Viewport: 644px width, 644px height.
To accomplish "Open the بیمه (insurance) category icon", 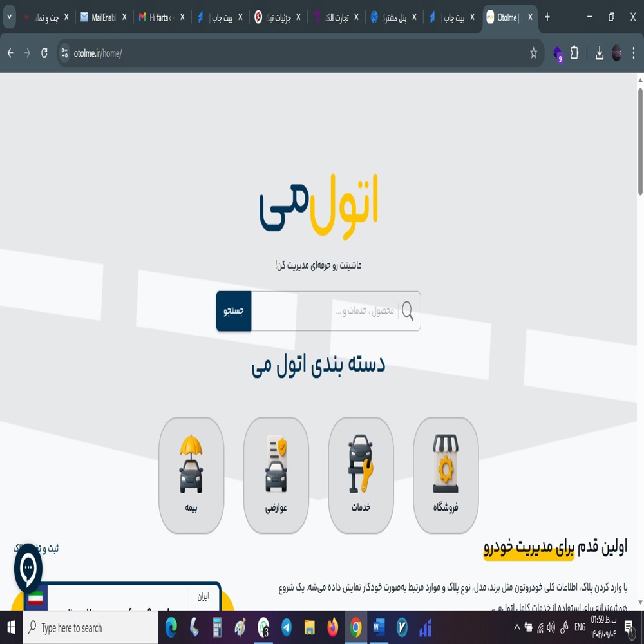I will pyautogui.click(x=191, y=475).
